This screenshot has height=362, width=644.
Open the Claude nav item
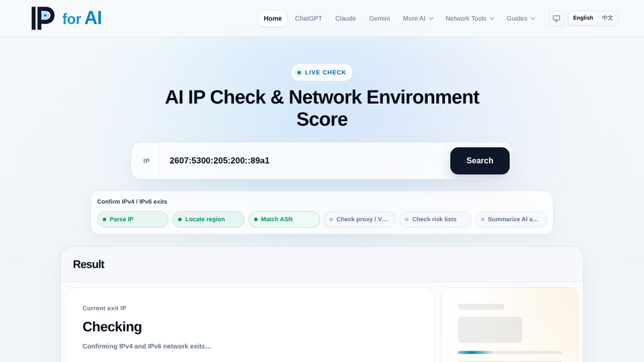pyautogui.click(x=345, y=19)
